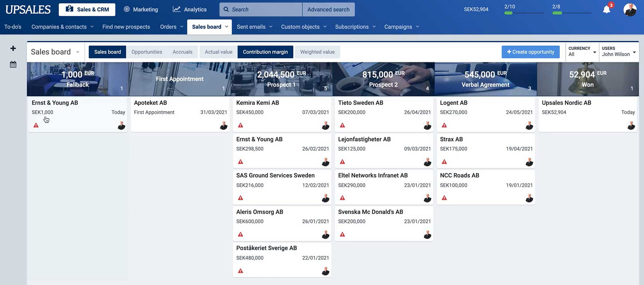Switch to Opportunities view
Screen dimensions: 644x285
(147, 52)
